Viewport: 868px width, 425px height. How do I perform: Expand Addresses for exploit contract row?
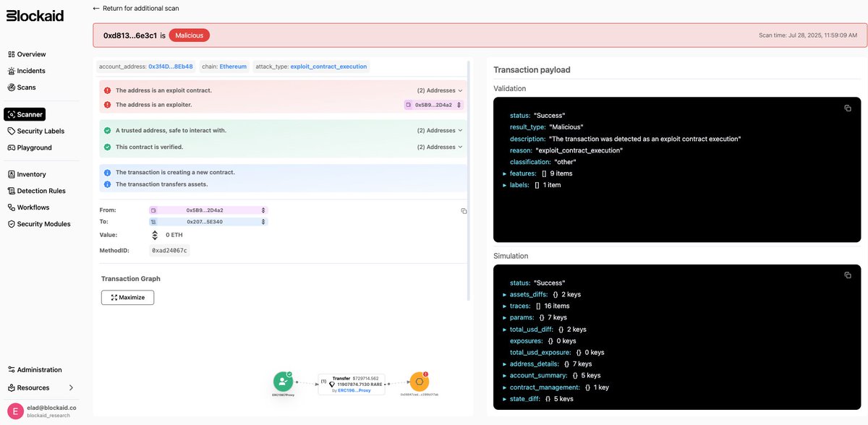tap(439, 90)
